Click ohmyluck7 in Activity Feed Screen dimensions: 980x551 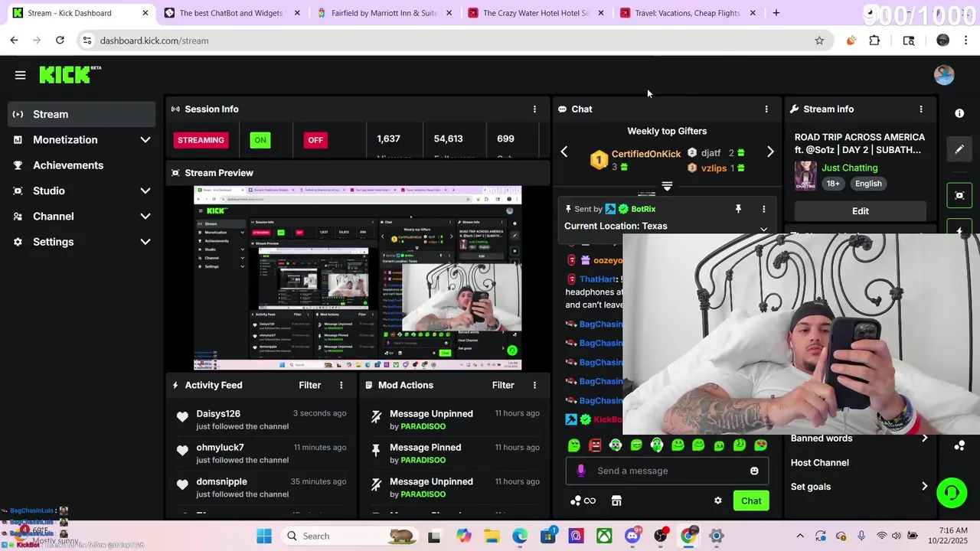click(x=220, y=448)
